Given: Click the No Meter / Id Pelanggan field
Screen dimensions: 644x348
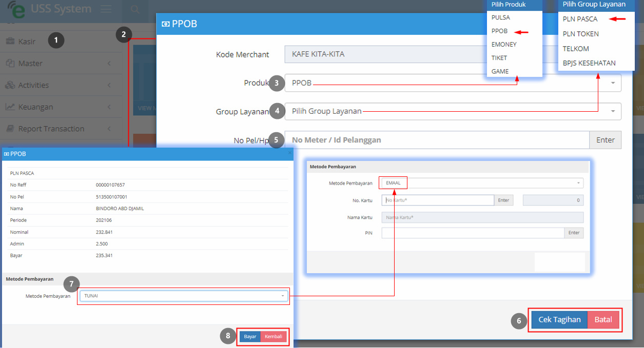Looking at the screenshot, I should pos(437,140).
